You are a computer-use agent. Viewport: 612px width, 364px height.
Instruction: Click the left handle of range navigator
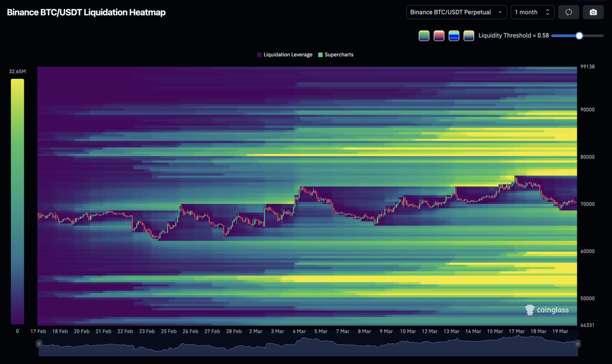click(38, 344)
